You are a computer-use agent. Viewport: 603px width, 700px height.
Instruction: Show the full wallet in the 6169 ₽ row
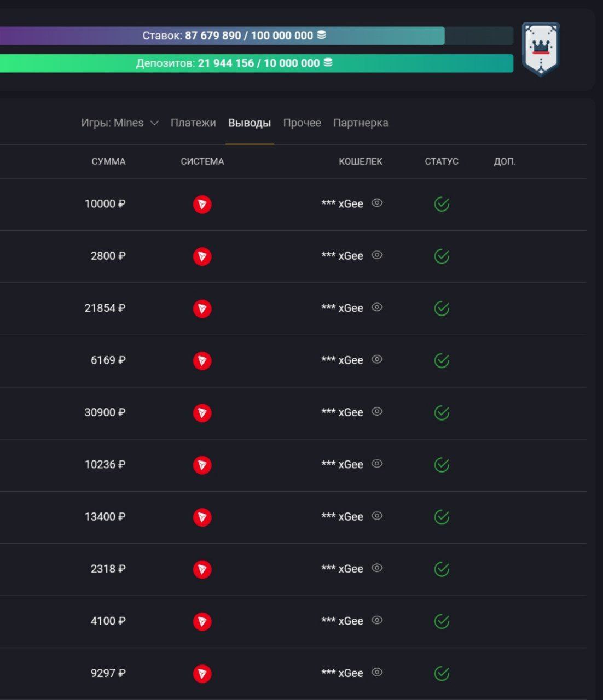point(377,359)
